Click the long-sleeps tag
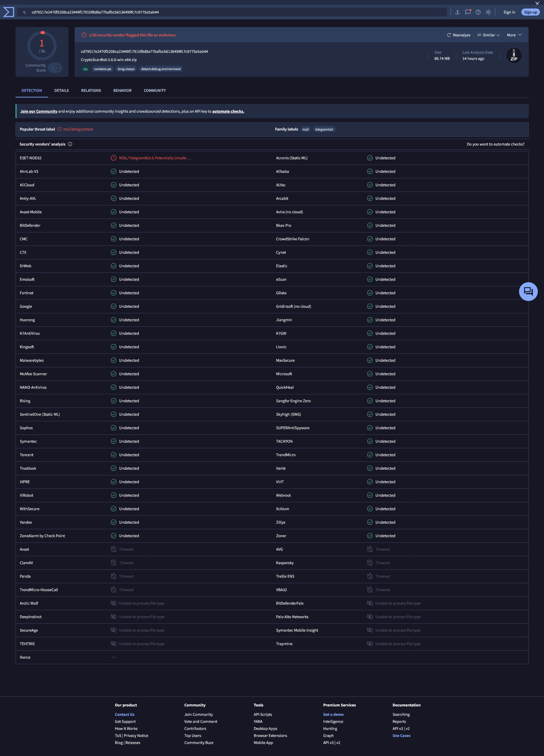544x756 pixels. pos(126,69)
